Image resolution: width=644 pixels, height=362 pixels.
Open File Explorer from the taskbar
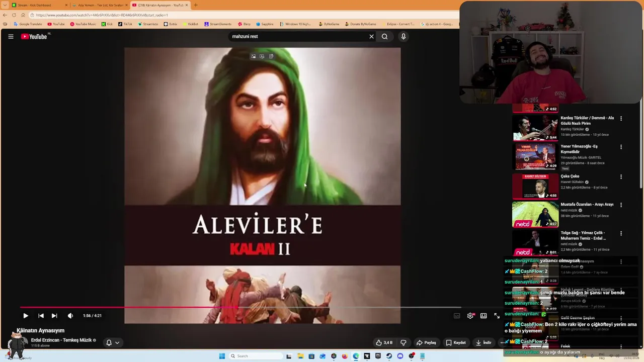pos(300,356)
